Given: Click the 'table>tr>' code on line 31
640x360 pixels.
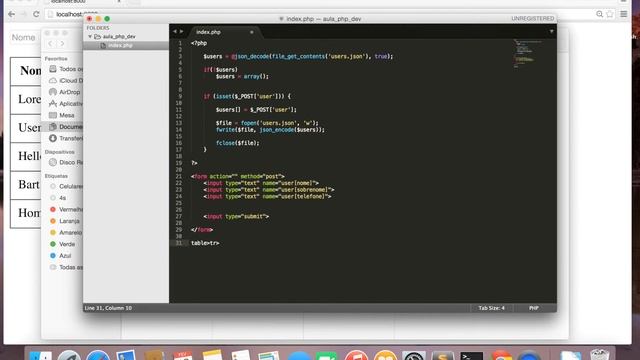Looking at the screenshot, I should 205,243.
